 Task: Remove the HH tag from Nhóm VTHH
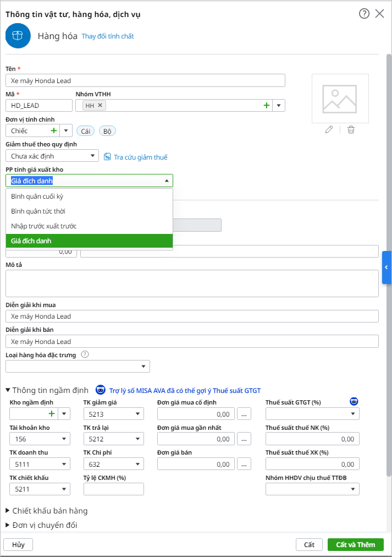point(100,105)
